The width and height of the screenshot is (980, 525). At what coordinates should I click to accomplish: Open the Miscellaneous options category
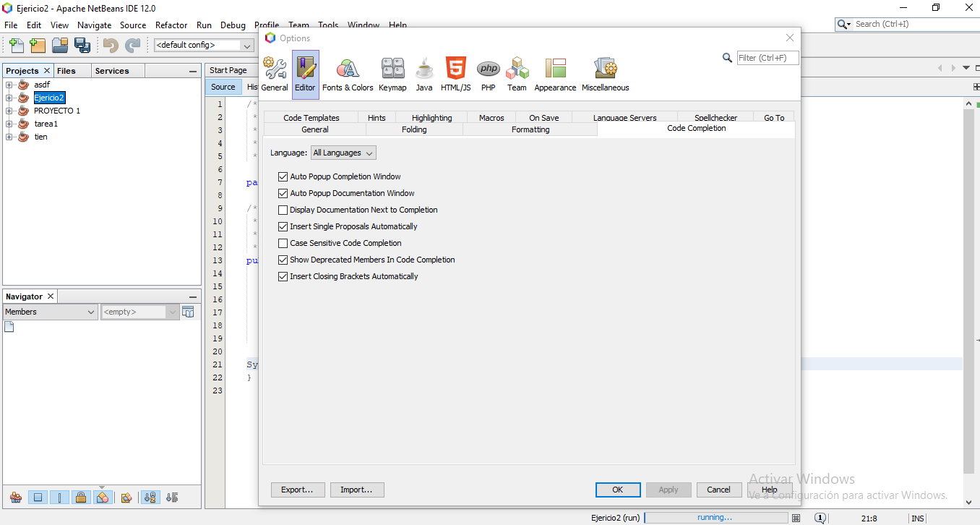pyautogui.click(x=606, y=74)
